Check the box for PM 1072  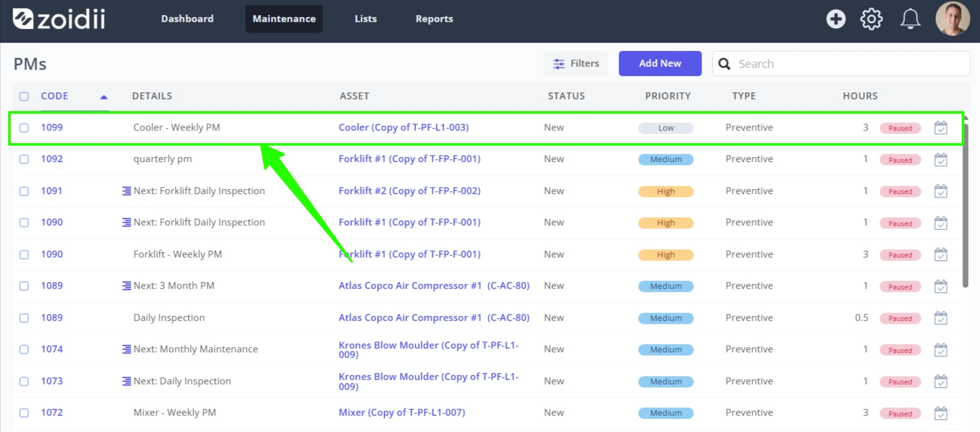(x=24, y=413)
